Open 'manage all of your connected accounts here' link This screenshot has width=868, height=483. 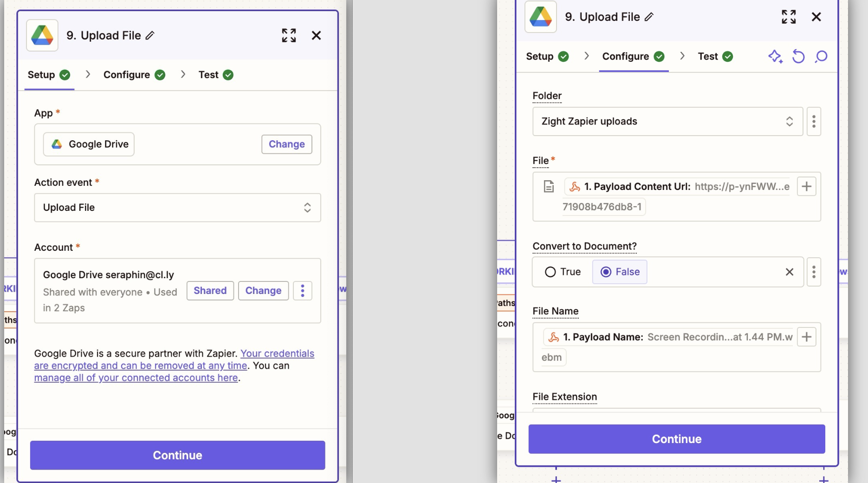tap(136, 378)
